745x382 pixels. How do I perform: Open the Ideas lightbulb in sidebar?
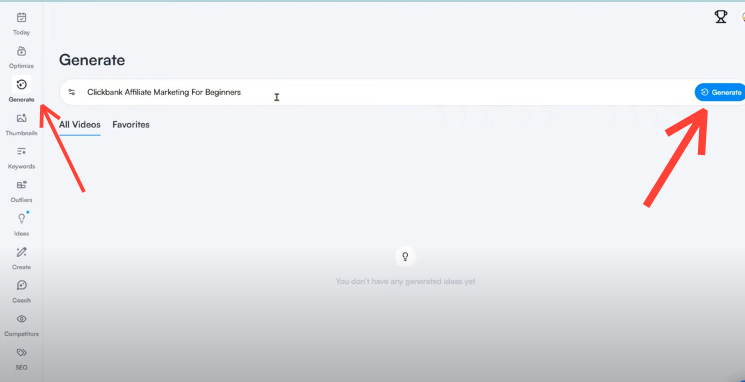coord(21,219)
